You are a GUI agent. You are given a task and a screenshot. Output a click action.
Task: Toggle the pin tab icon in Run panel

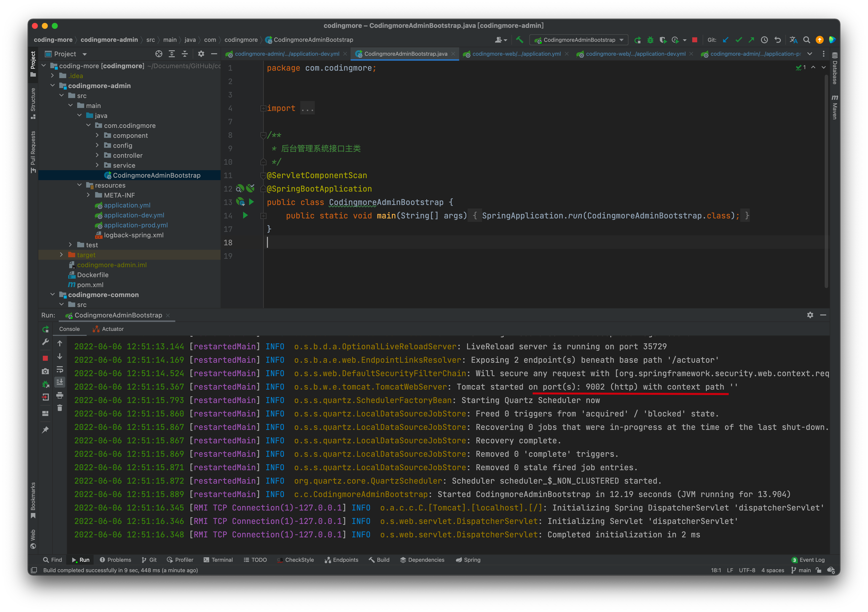click(45, 430)
